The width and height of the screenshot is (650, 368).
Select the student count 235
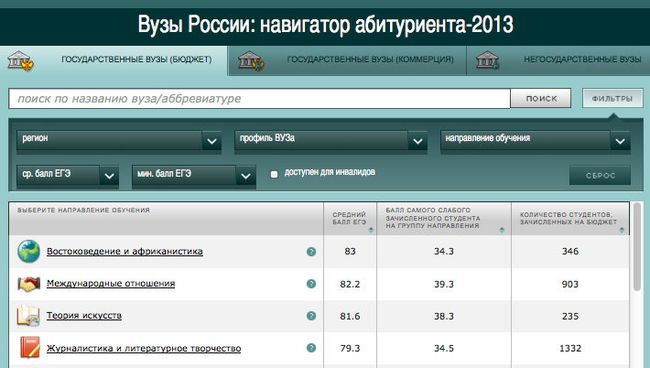click(570, 316)
